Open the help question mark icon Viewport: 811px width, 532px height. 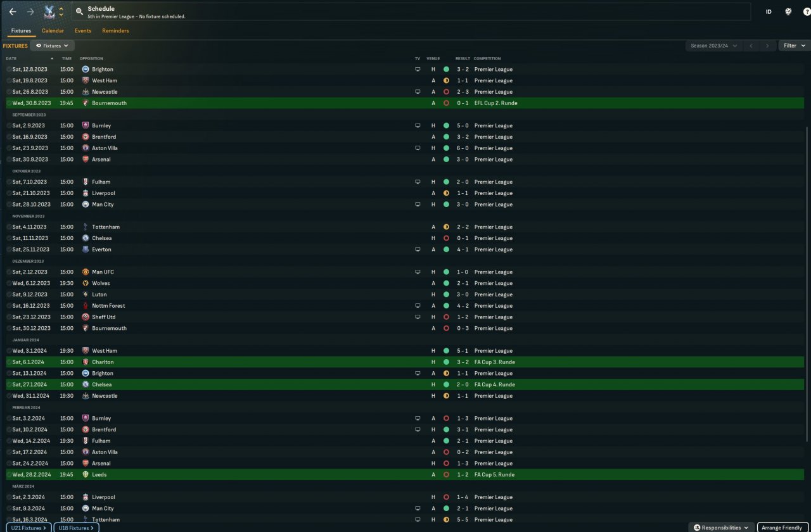(807, 12)
